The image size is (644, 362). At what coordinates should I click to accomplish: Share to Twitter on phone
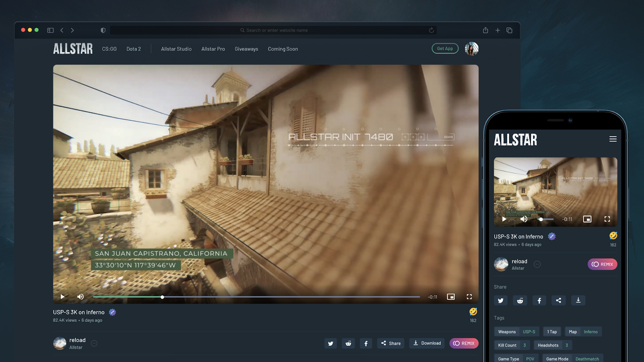(x=501, y=300)
